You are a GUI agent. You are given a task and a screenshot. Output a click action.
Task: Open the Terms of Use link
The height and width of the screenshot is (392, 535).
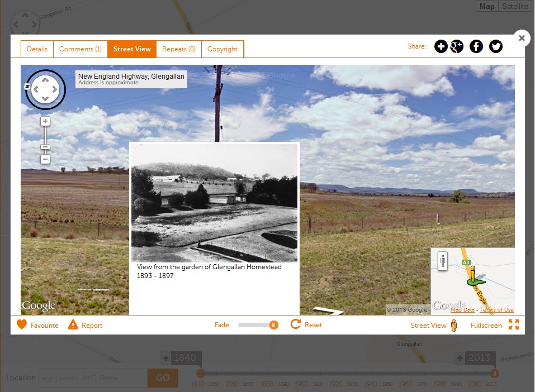[x=496, y=309]
